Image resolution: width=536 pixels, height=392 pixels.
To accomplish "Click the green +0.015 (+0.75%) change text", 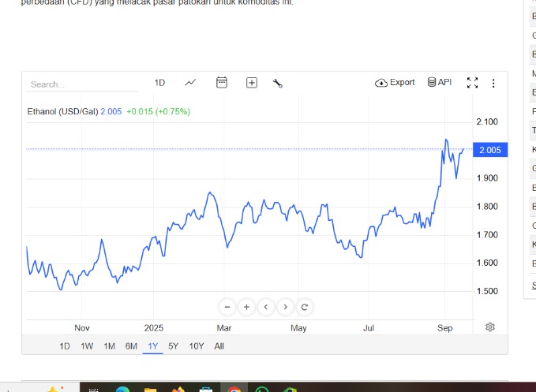I will 158,112.
